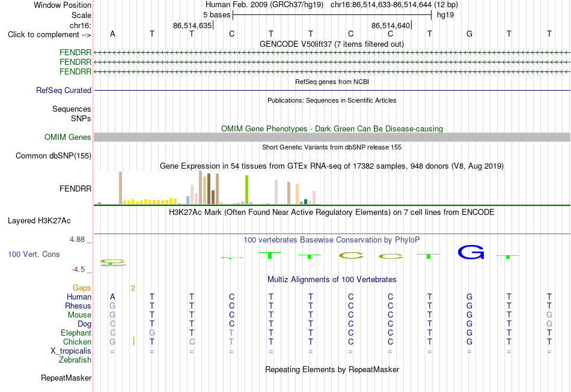
Task: Click the Window Position track label
Action: tap(63, 5)
